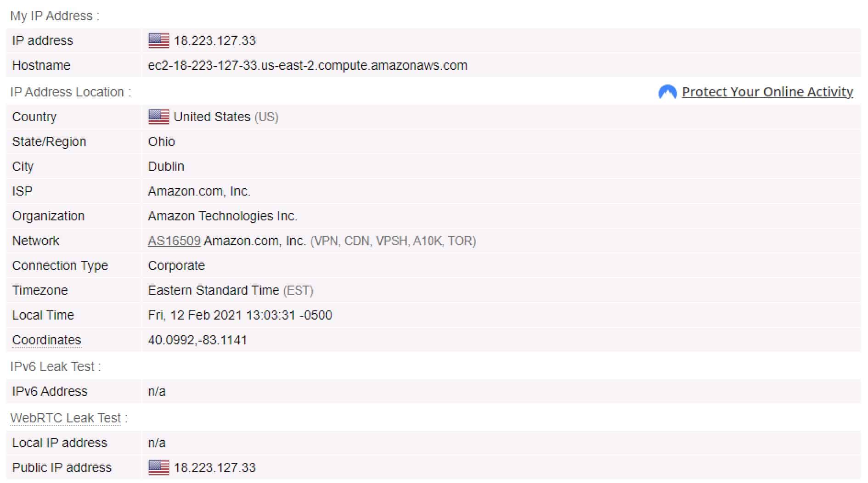Click the United States country text
Image resolution: width=868 pixels, height=483 pixels.
pyautogui.click(x=212, y=117)
